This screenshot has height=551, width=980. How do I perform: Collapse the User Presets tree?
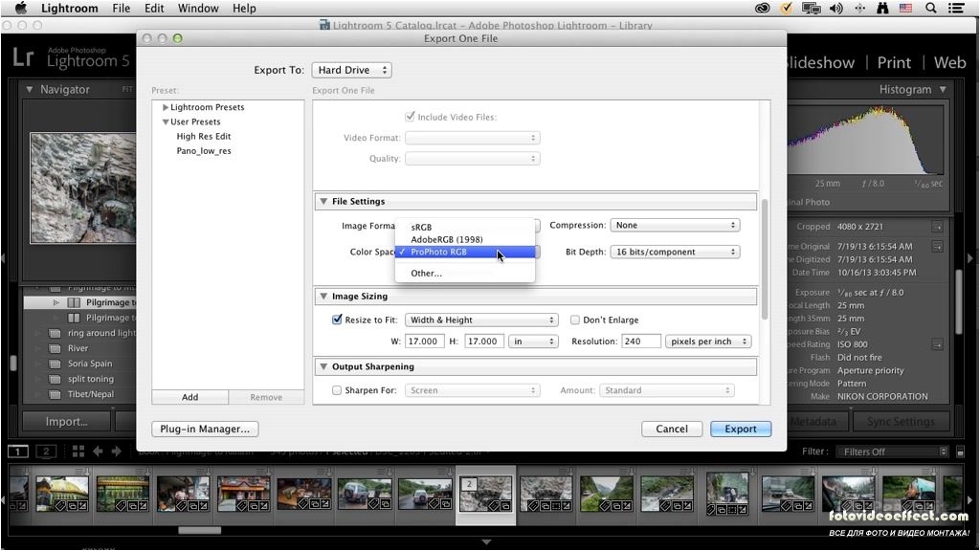tap(166, 121)
